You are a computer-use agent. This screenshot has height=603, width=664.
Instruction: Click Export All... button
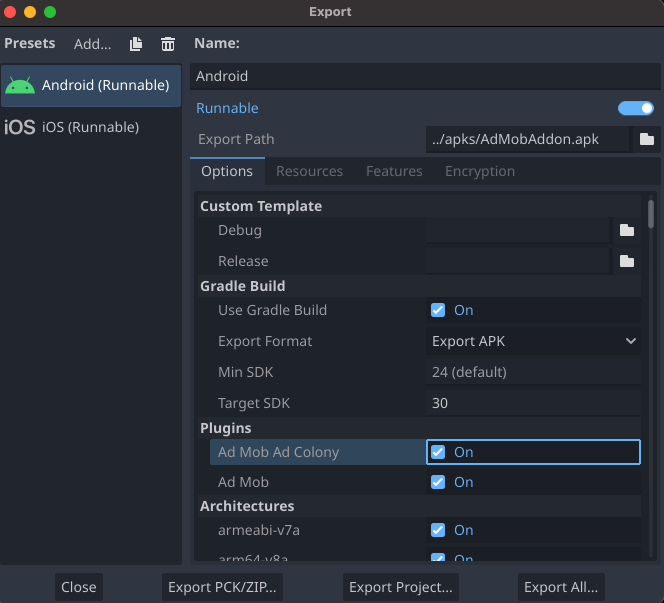tap(561, 587)
